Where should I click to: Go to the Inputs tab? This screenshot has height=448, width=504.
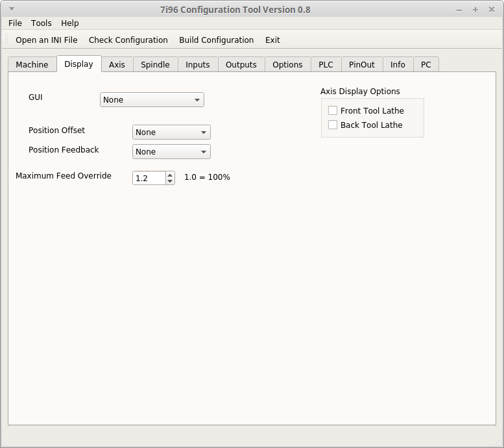[198, 65]
